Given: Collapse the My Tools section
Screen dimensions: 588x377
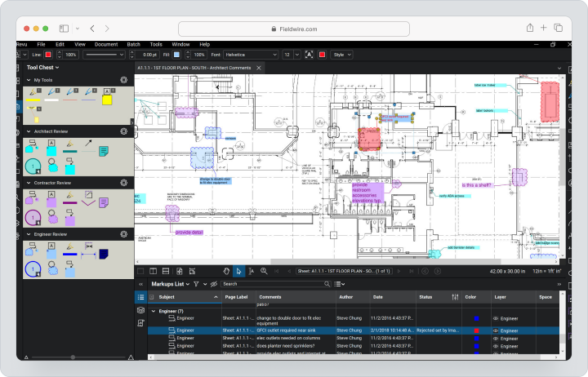Looking at the screenshot, I should pos(29,80).
